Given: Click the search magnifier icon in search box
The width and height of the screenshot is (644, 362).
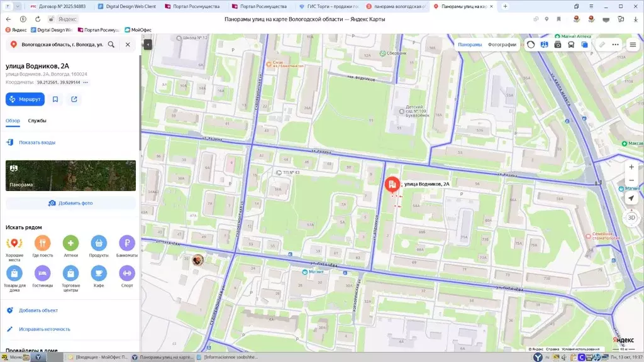Looking at the screenshot, I should pos(111,45).
